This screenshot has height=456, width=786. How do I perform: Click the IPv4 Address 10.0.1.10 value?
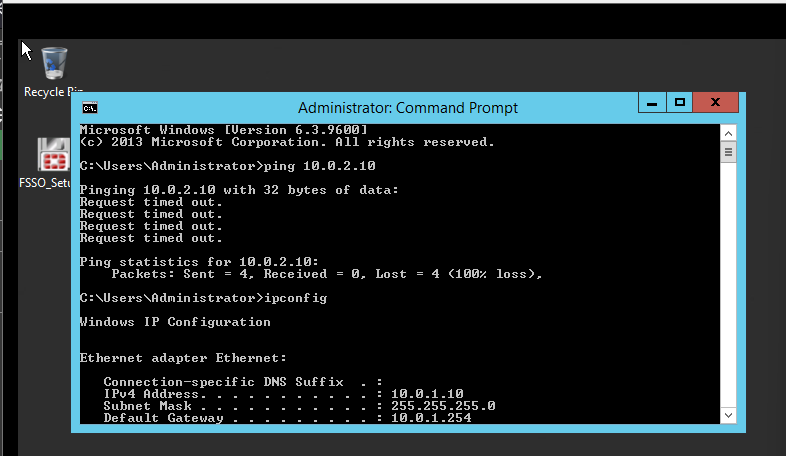pyautogui.click(x=427, y=394)
